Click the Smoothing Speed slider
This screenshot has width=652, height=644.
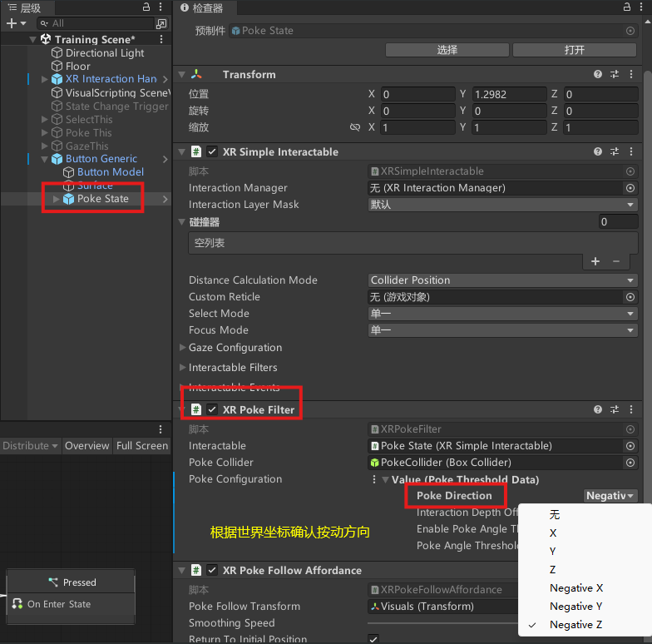441,622
